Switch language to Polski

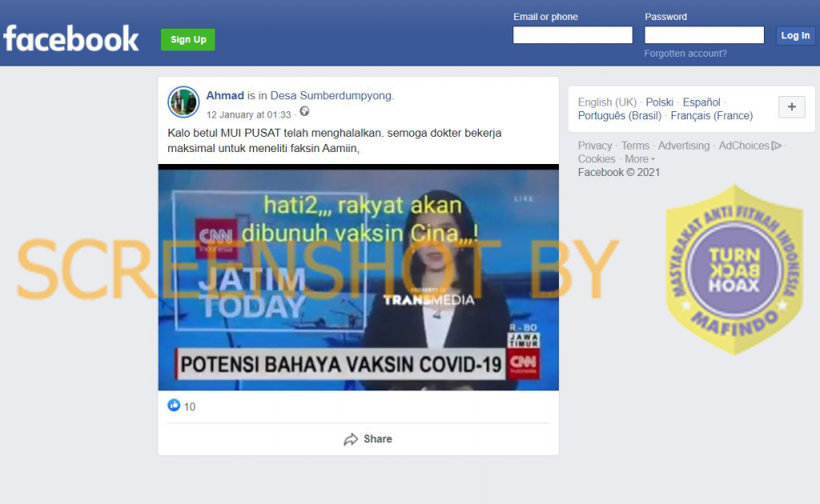click(659, 102)
